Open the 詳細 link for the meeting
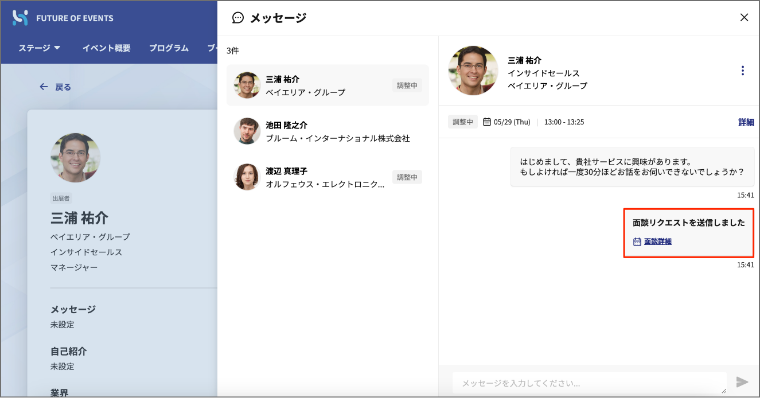 coord(746,122)
